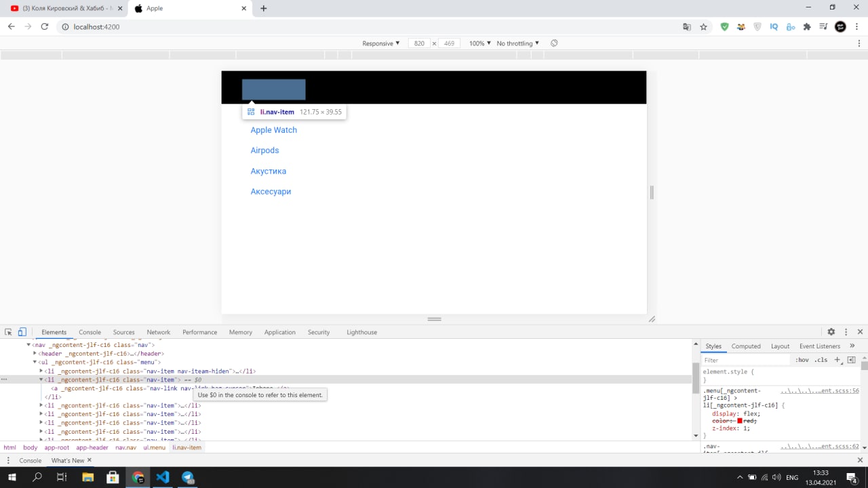This screenshot has height=488, width=868.
Task: Open the No throttling dropdown
Action: click(518, 43)
